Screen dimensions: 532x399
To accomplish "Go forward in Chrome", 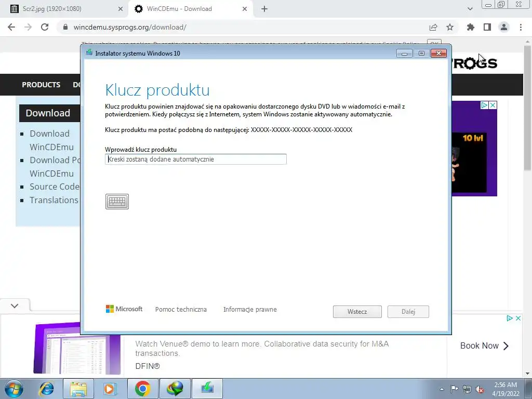I will pos(28,27).
